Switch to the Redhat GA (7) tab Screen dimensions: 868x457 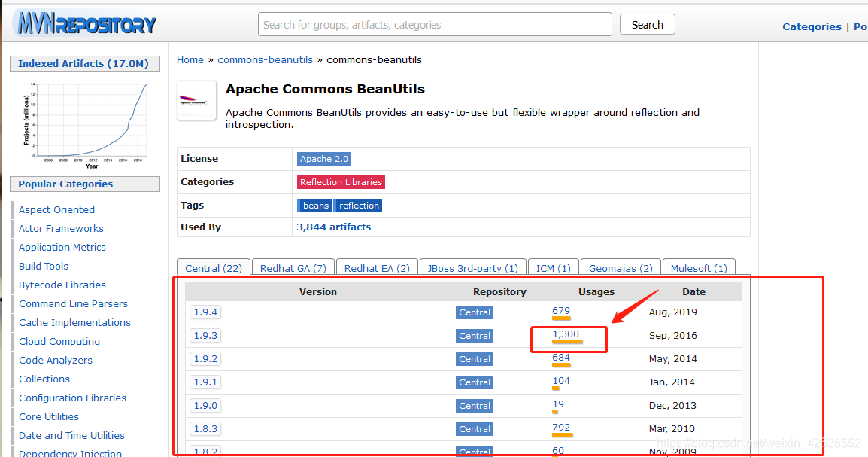point(293,267)
